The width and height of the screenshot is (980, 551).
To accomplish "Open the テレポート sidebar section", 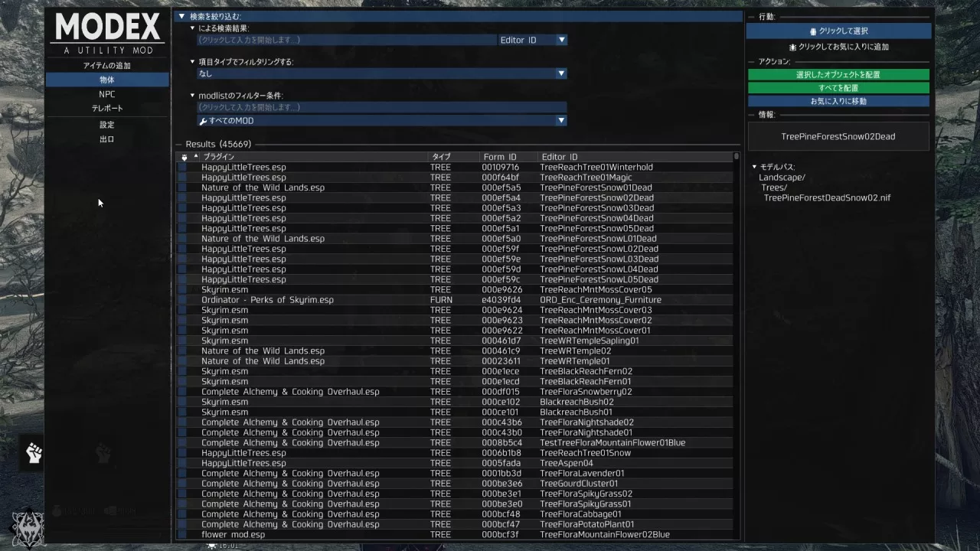I will (107, 109).
